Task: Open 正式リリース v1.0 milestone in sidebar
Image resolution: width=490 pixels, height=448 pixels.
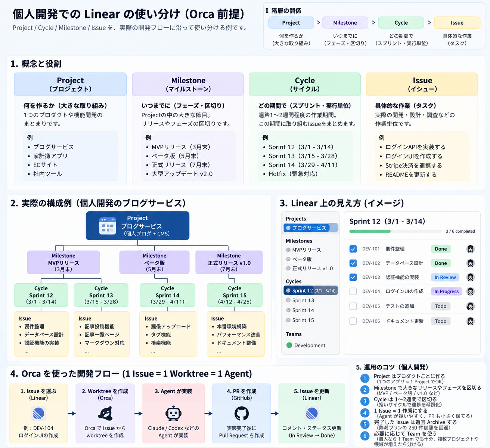Action: 312,268
